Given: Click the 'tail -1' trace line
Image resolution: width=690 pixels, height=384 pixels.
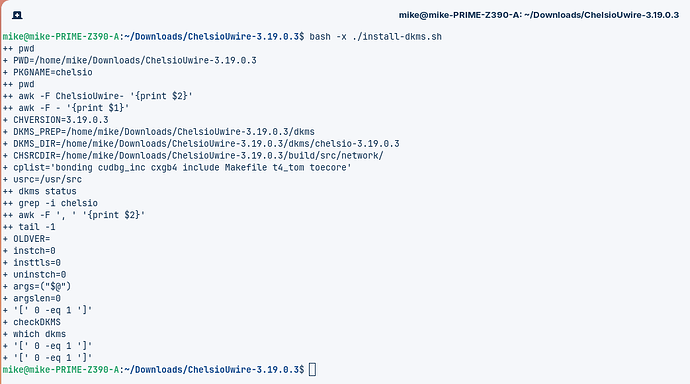Looking at the screenshot, I should point(29,227).
